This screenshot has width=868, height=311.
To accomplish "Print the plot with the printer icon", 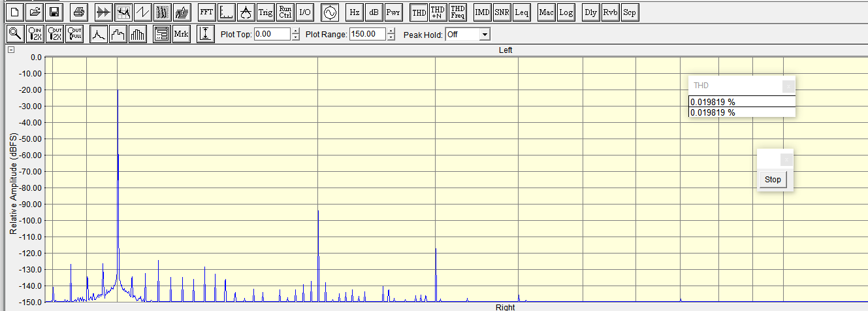I will point(79,12).
